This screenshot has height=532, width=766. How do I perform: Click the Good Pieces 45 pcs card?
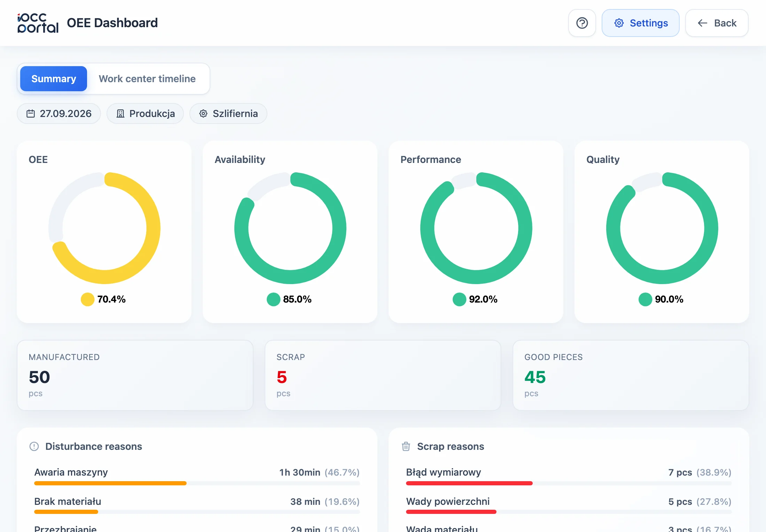point(631,375)
